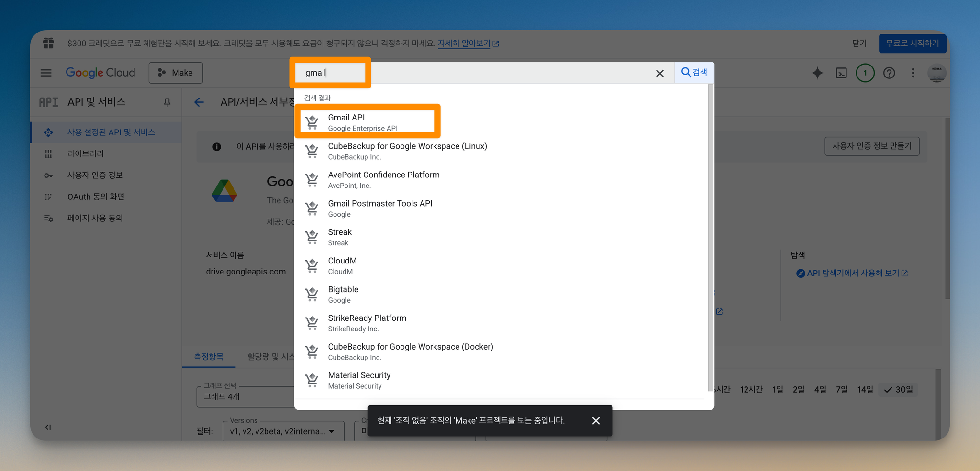Open API 탐색기에서 사용해 보기 link
The image size is (980, 471).
[x=852, y=273]
